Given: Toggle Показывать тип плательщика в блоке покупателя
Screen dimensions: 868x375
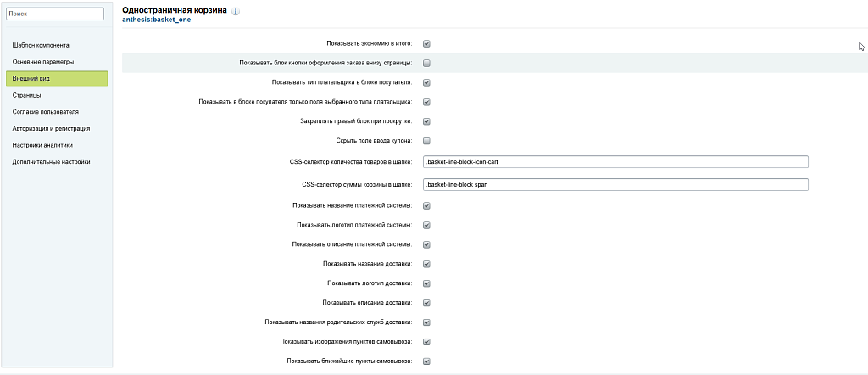Looking at the screenshot, I should [x=427, y=82].
